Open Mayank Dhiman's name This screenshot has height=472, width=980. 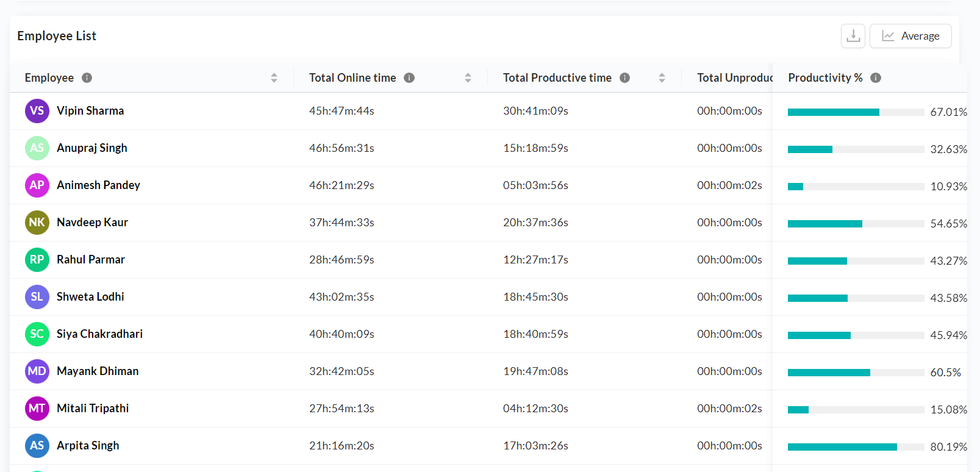click(x=98, y=371)
